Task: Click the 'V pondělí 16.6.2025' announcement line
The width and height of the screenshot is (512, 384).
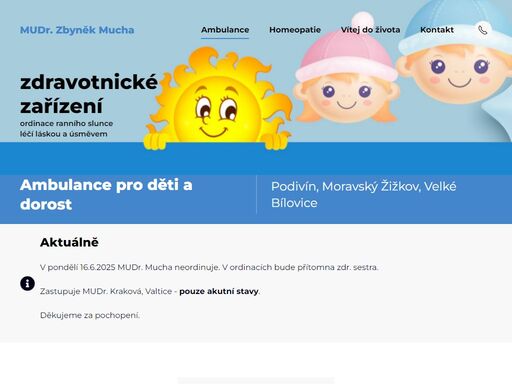Action: point(209,267)
